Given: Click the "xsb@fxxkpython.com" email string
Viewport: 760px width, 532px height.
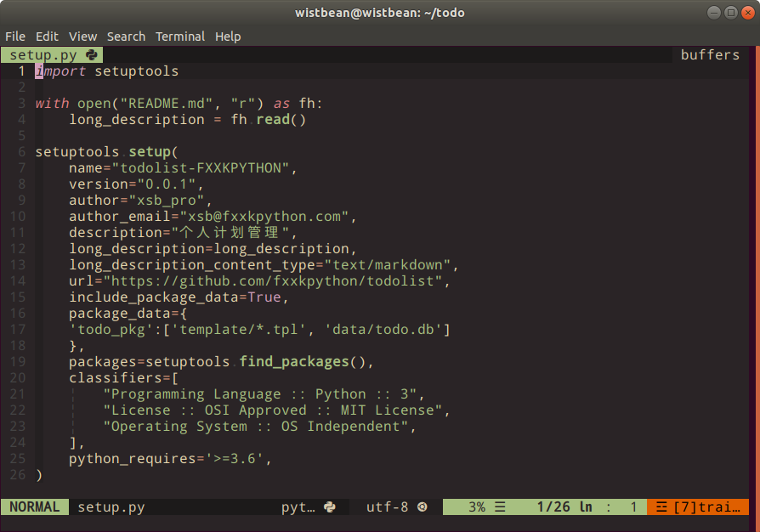Looking at the screenshot, I should tap(264, 217).
